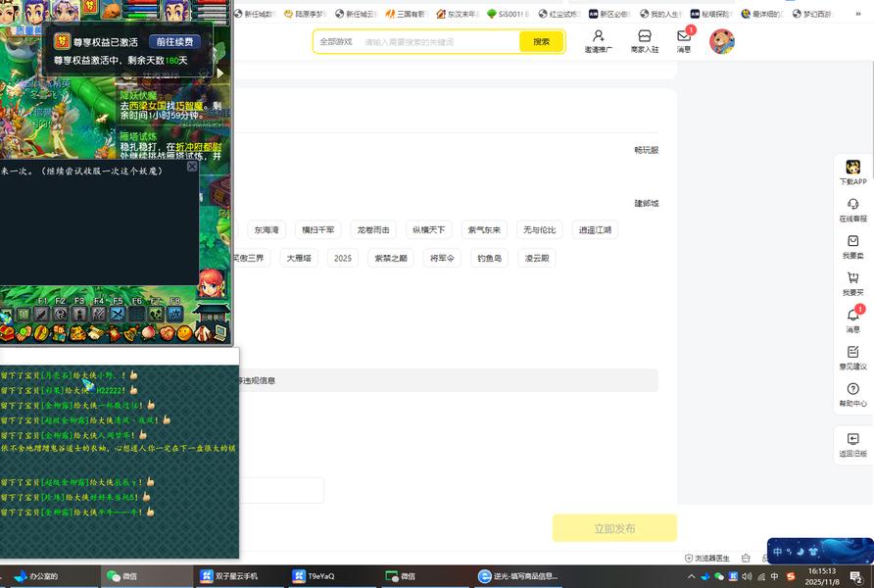Viewport: 874px width, 588px height.
Task: Click the taskbar volume icon
Action: click(x=747, y=576)
